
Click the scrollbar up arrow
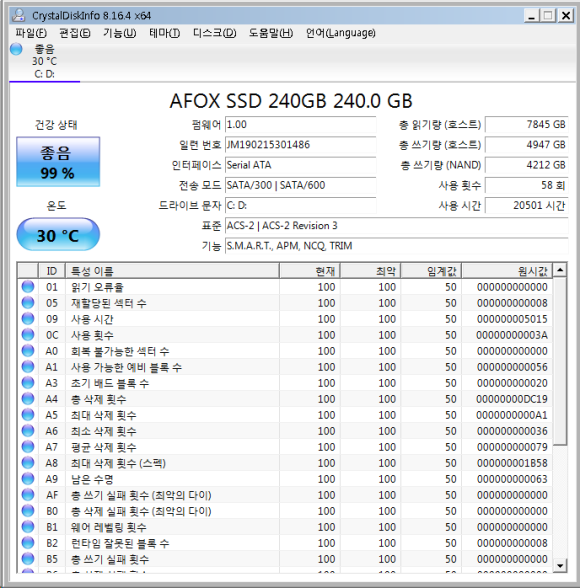560,270
